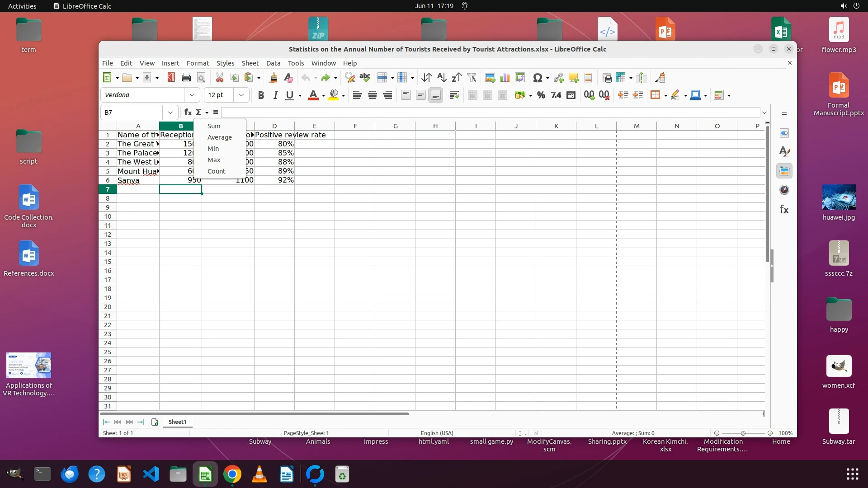Toggle Wrap Text option
868x488 pixels.
454,95
